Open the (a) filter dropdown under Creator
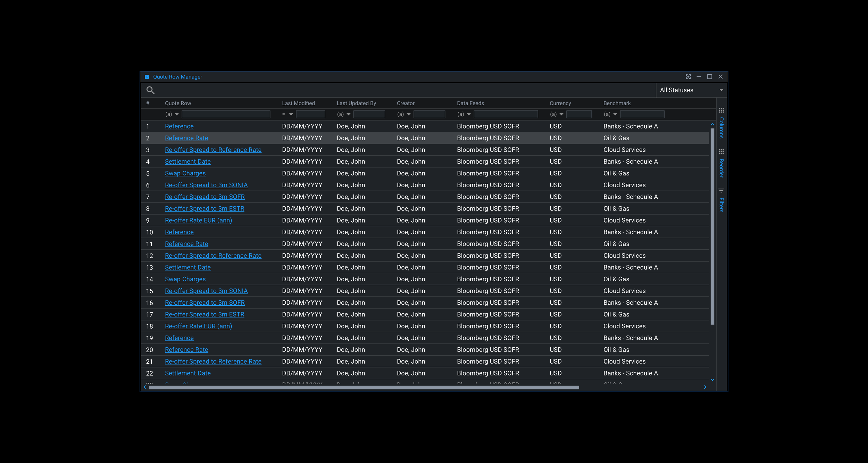Image resolution: width=868 pixels, height=463 pixels. pos(404,114)
